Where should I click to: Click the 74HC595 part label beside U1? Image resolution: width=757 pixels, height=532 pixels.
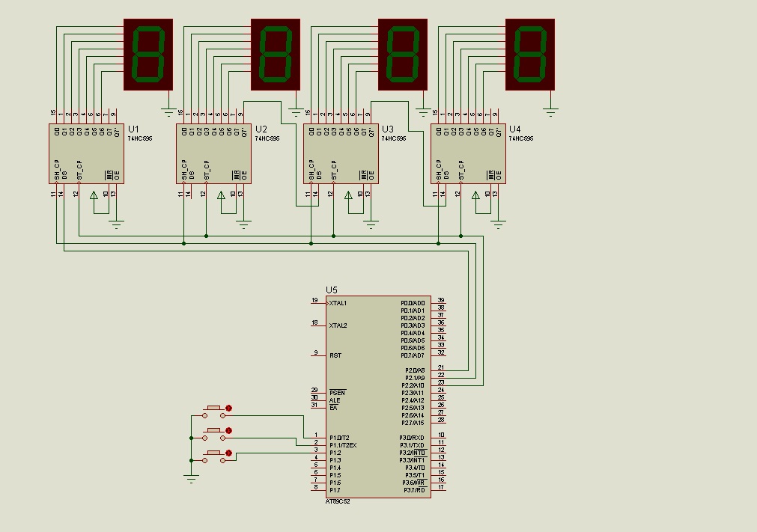pos(140,138)
